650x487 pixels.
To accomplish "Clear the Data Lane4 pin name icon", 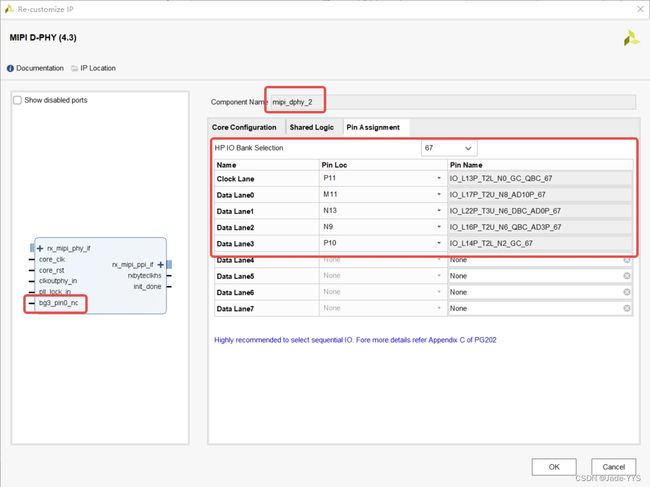I will pyautogui.click(x=627, y=260).
